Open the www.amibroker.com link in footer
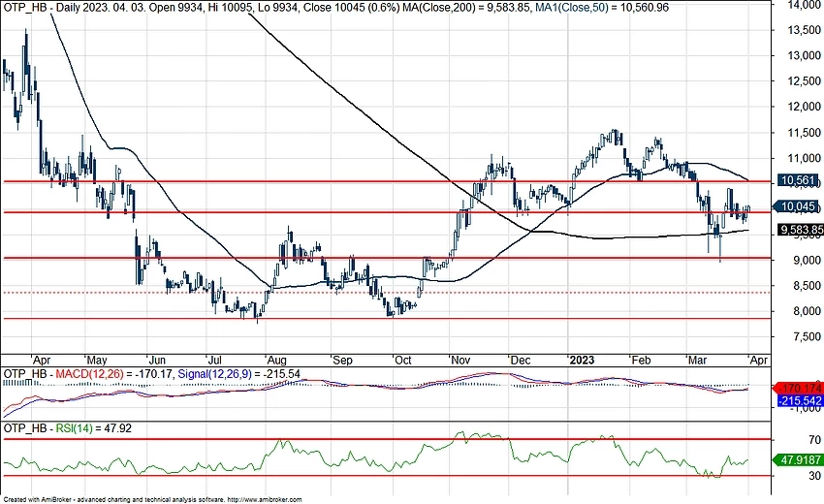This screenshot has width=824, height=504. 265,500
